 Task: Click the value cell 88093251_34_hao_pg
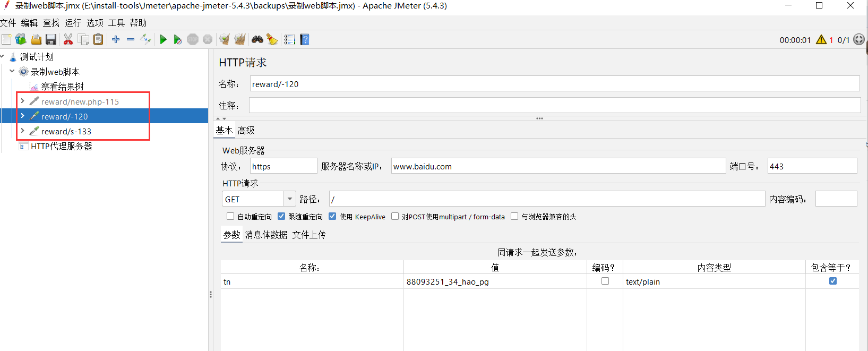(x=495, y=281)
